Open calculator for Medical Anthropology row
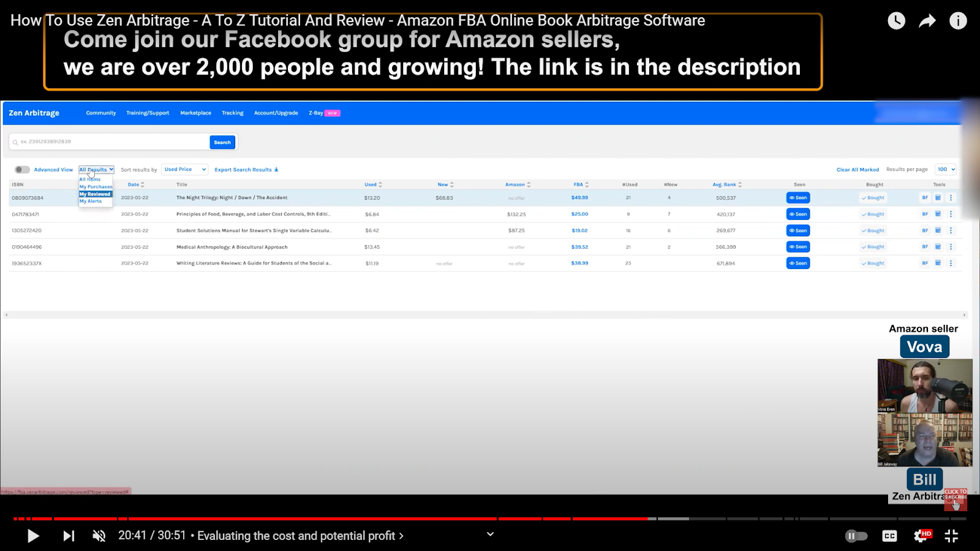Screen dimensions: 980x551 coord(938,246)
